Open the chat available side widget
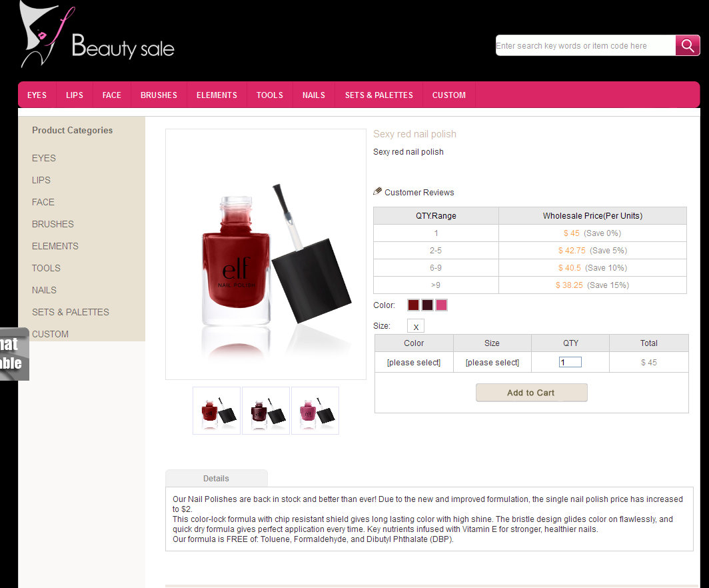This screenshot has height=588, width=709. (x=15, y=354)
